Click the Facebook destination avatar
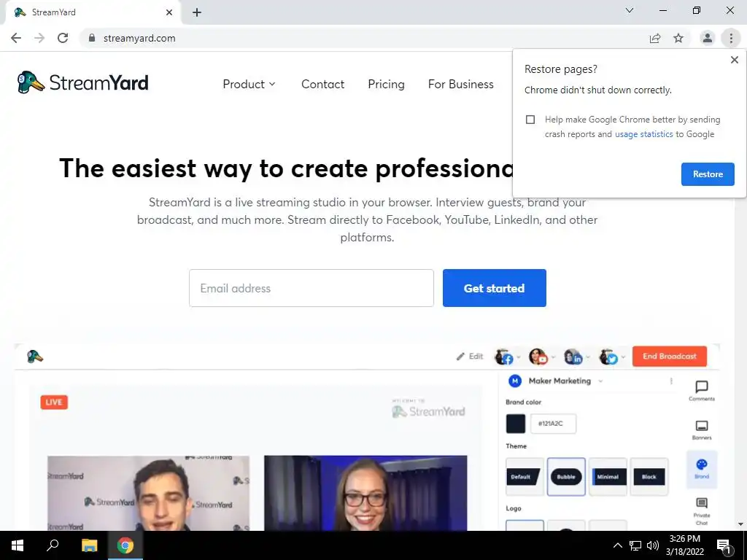This screenshot has height=560, width=747. [504, 357]
